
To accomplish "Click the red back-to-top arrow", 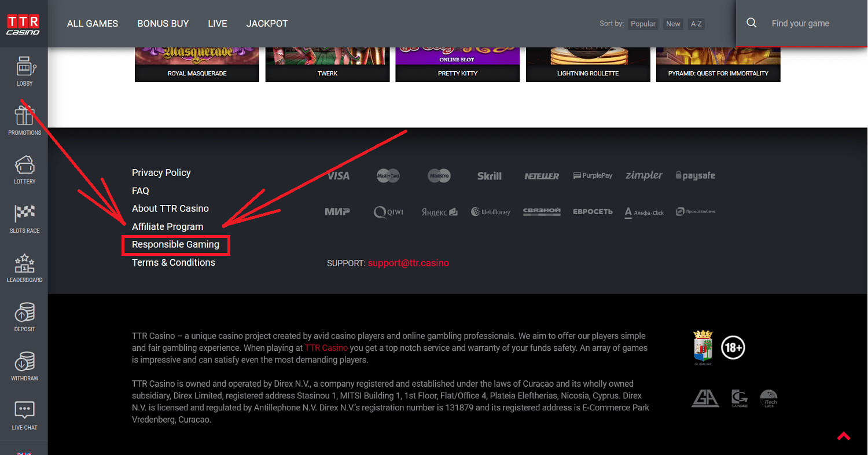I will pos(843,436).
